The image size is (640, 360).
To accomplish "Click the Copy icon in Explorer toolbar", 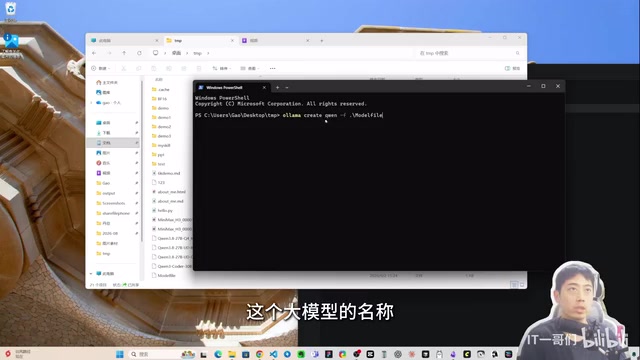I will coord(139,69).
